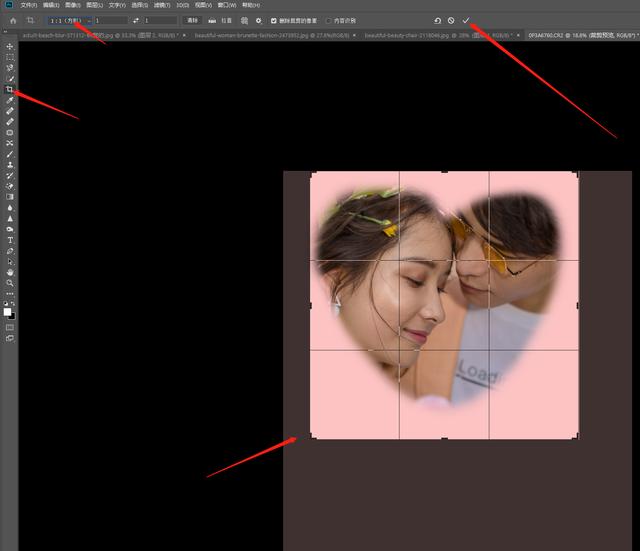Swap the crop width and height values
This screenshot has height=551, width=640.
pyautogui.click(x=136, y=20)
